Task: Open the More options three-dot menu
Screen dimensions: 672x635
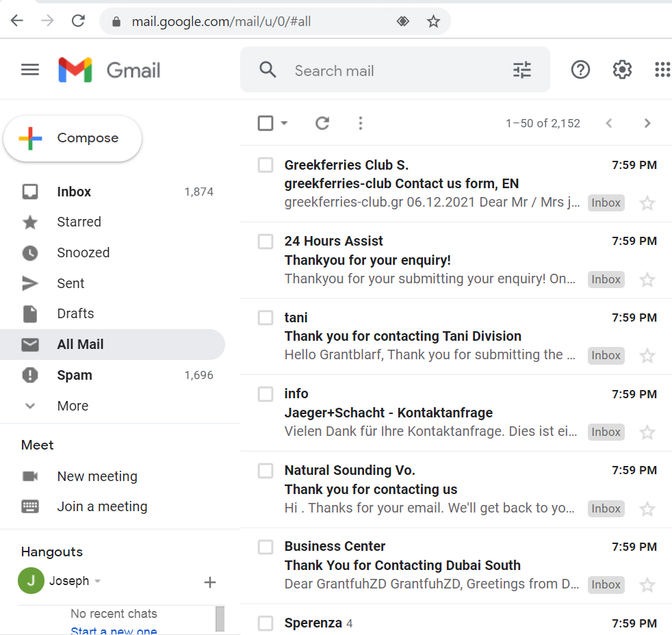Action: 361,123
